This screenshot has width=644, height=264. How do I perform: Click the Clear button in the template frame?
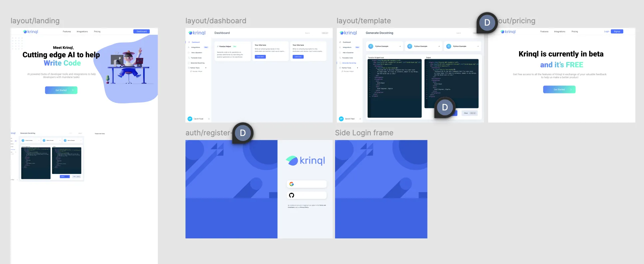(x=470, y=113)
